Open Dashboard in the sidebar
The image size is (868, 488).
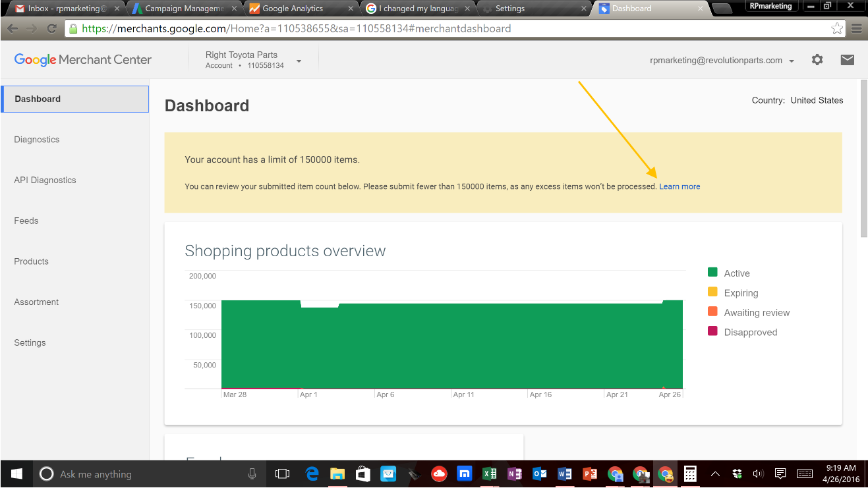[x=74, y=99]
